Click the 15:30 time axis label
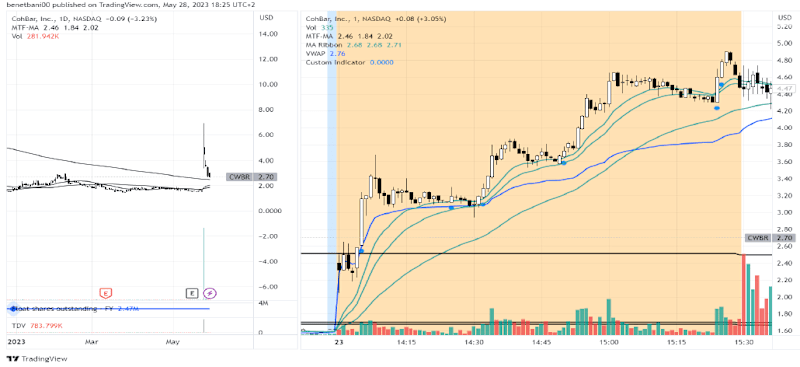 (744, 341)
